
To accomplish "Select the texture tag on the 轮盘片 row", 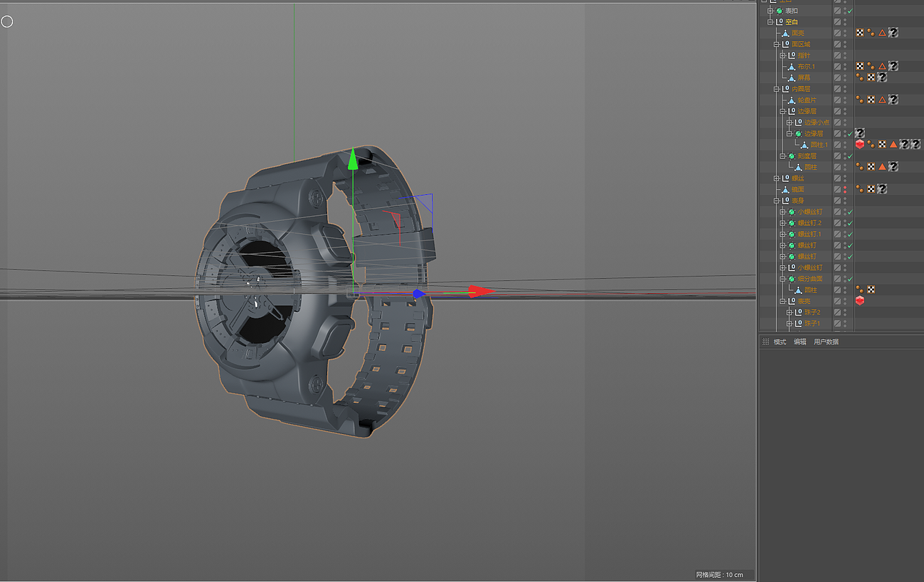I will (871, 100).
